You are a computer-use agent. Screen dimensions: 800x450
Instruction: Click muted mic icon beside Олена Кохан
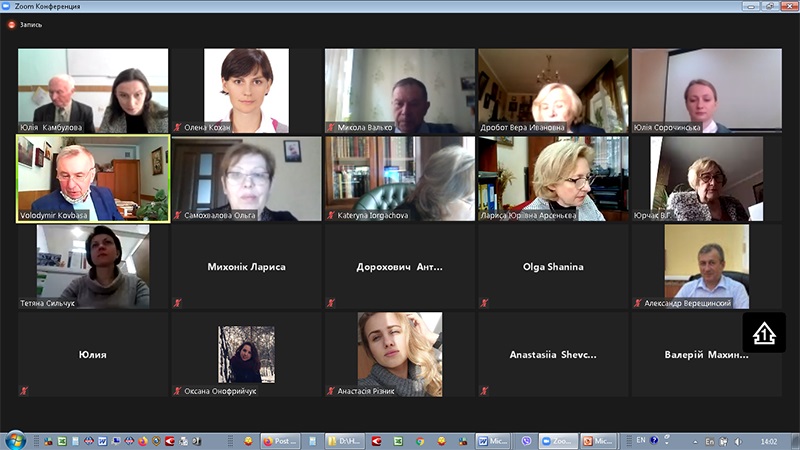click(178, 128)
